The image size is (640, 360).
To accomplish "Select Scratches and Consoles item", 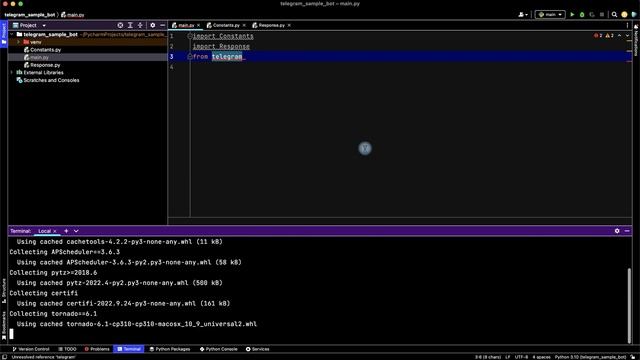I will pos(48,80).
